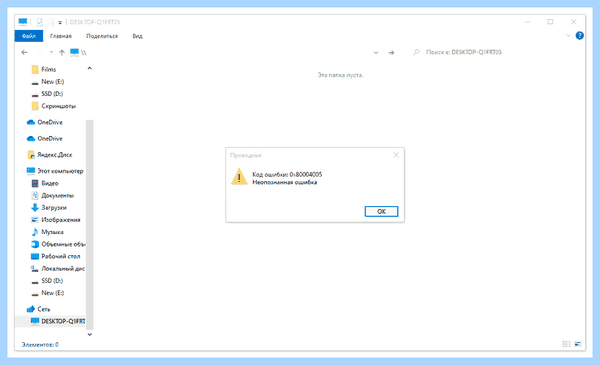This screenshot has width=600, height=365.
Task: Click the warning triangle icon in dialog
Action: tap(239, 177)
